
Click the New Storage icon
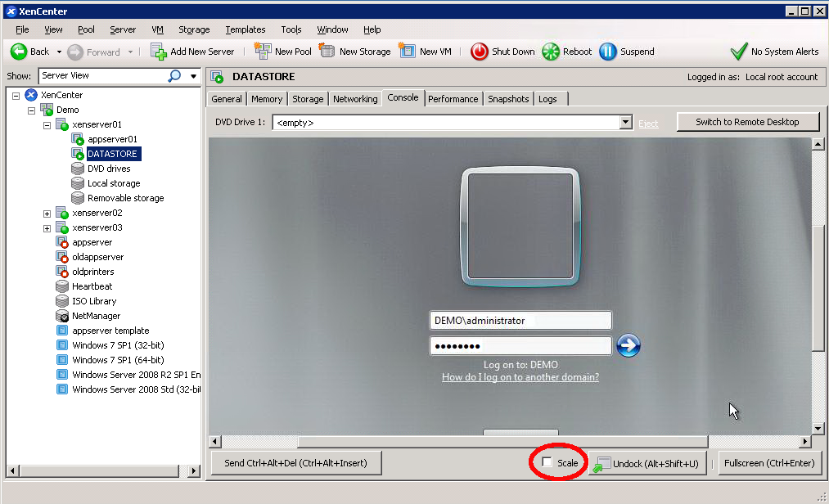point(327,52)
